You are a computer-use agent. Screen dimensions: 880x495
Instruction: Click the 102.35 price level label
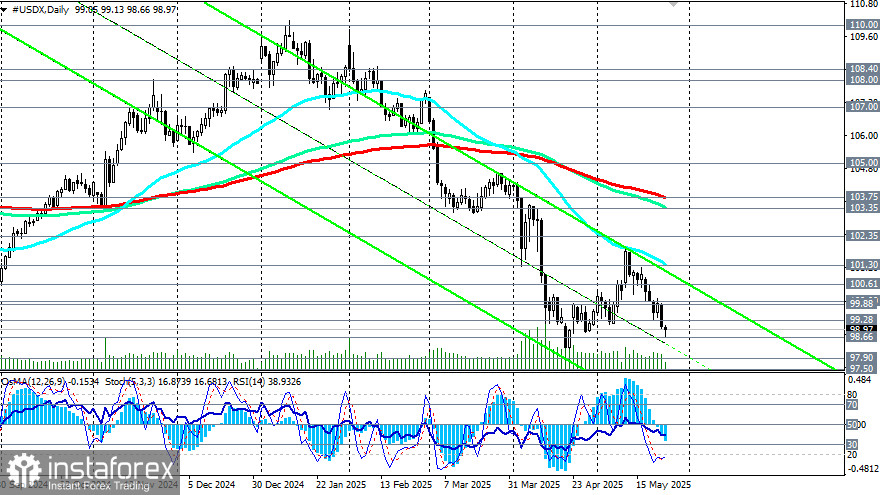click(863, 236)
